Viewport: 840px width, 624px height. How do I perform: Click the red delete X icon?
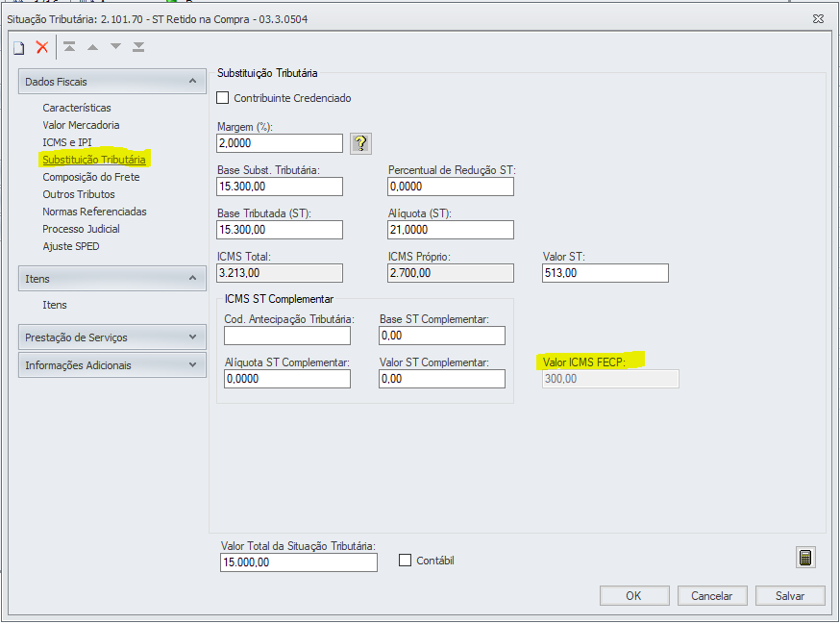(42, 47)
